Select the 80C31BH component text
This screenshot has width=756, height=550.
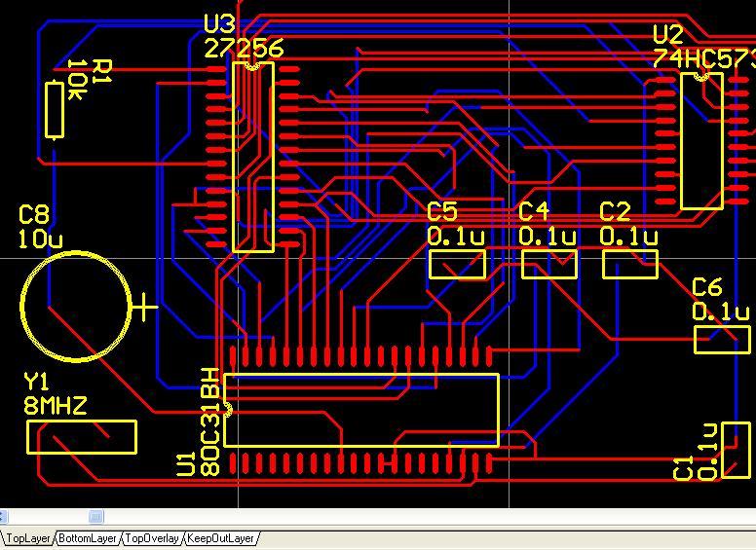210,422
